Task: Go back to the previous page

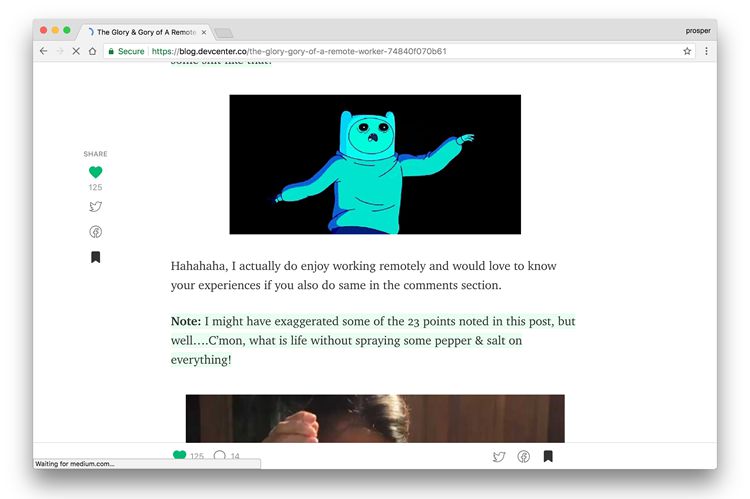Action: (x=43, y=51)
